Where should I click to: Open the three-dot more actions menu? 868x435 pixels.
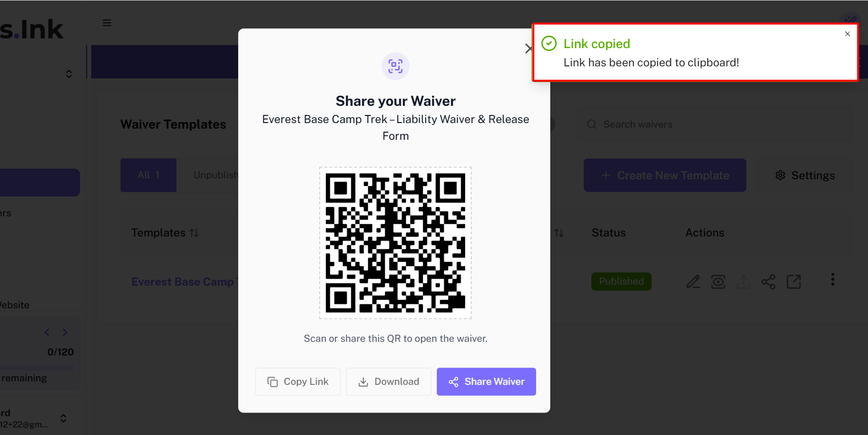[x=833, y=280]
